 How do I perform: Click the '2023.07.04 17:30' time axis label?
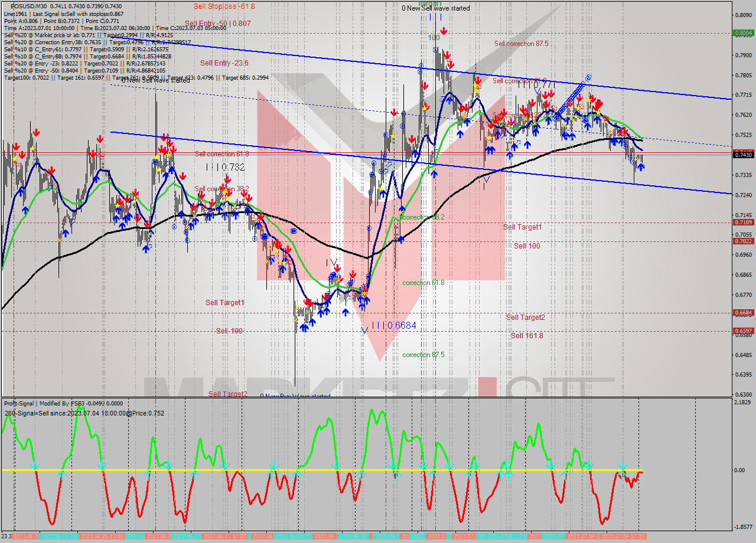coord(623,536)
